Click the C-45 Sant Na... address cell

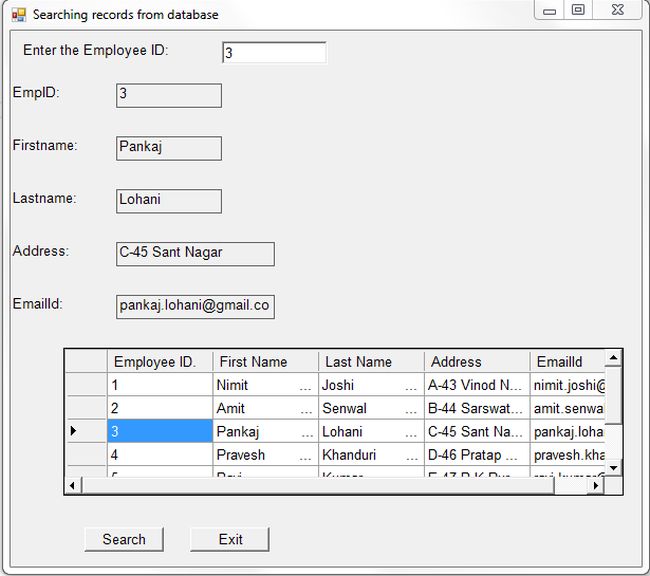point(477,431)
